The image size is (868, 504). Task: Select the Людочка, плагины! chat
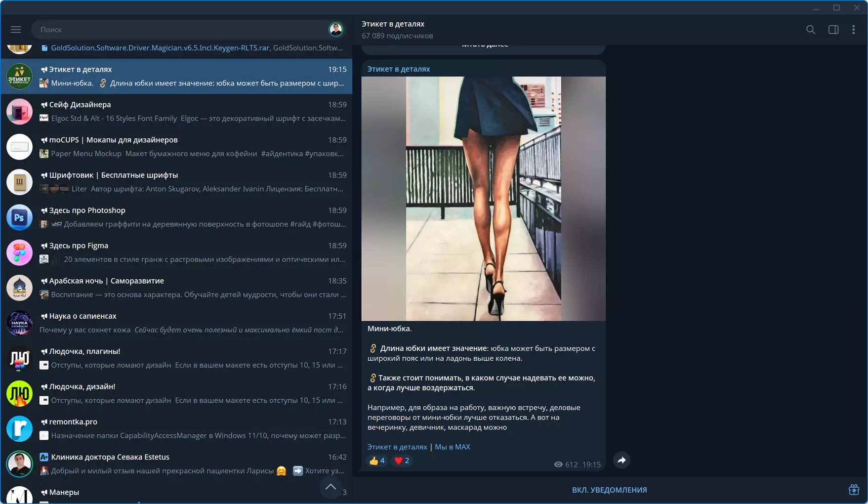(176, 358)
